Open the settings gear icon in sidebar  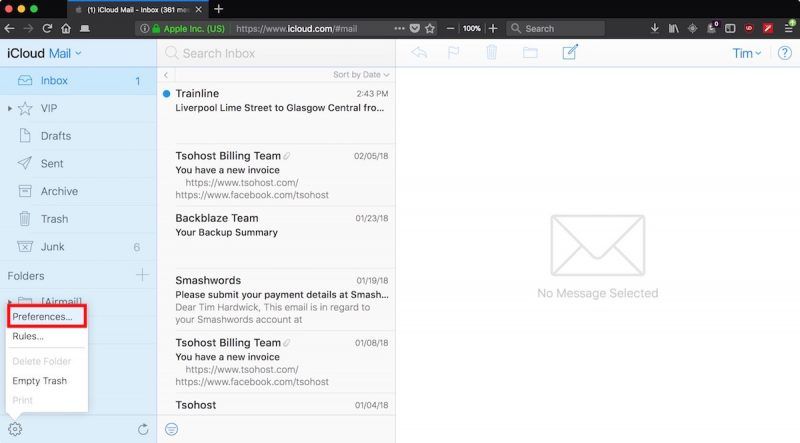[15, 429]
